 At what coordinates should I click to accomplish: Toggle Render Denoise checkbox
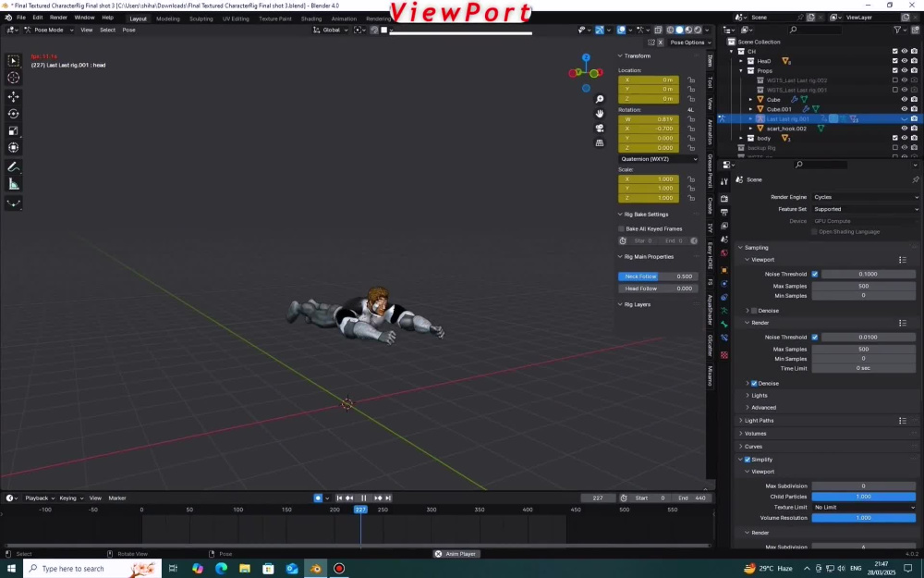pos(754,384)
